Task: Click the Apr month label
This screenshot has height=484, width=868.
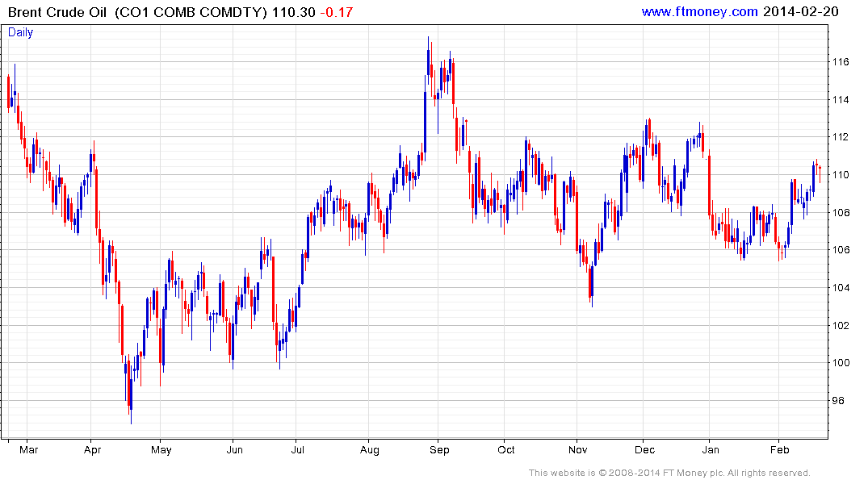Action: (92, 449)
